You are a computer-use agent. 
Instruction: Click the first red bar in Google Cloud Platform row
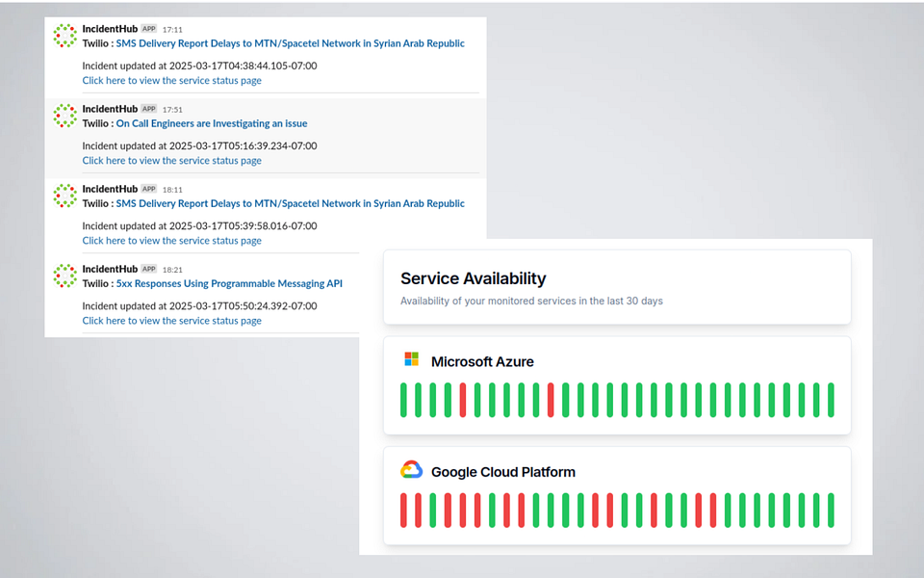pyautogui.click(x=403, y=511)
